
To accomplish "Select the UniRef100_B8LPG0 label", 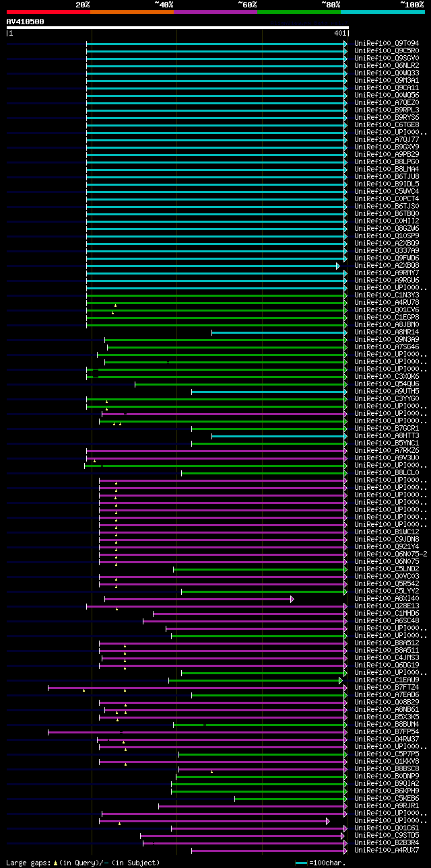I will (x=387, y=162).
